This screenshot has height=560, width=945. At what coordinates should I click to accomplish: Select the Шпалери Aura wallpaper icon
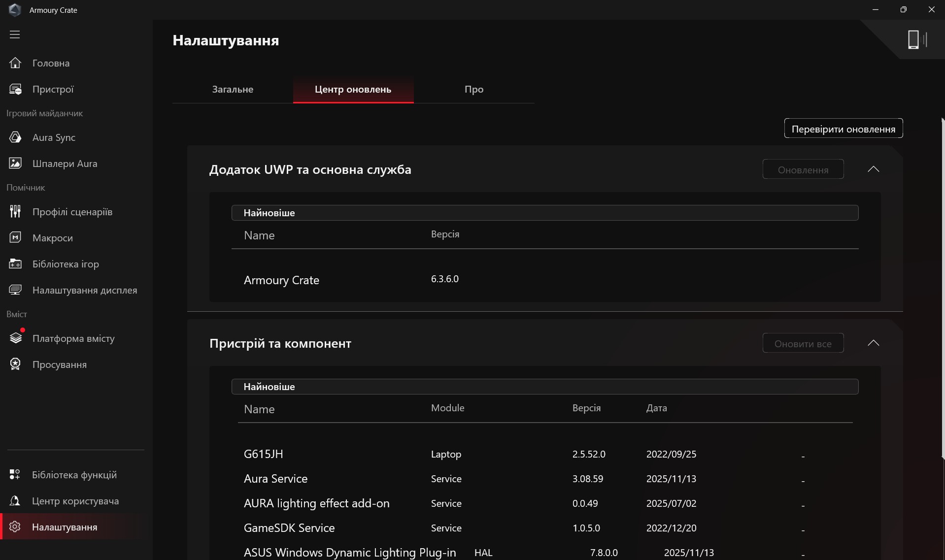(x=15, y=164)
